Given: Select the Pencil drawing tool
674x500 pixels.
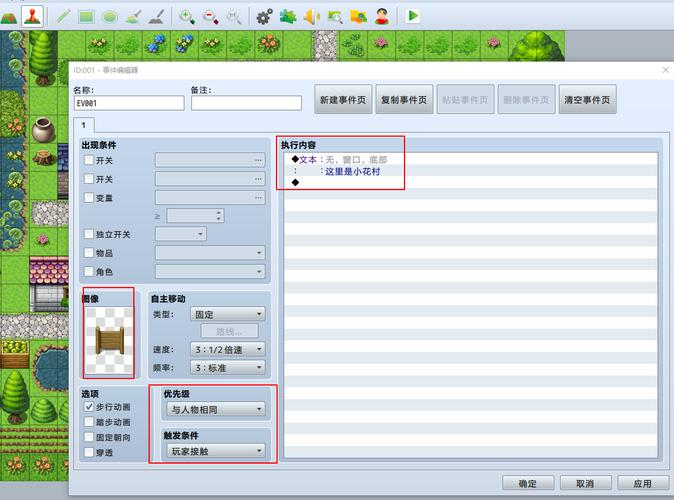Looking at the screenshot, I should (x=63, y=17).
